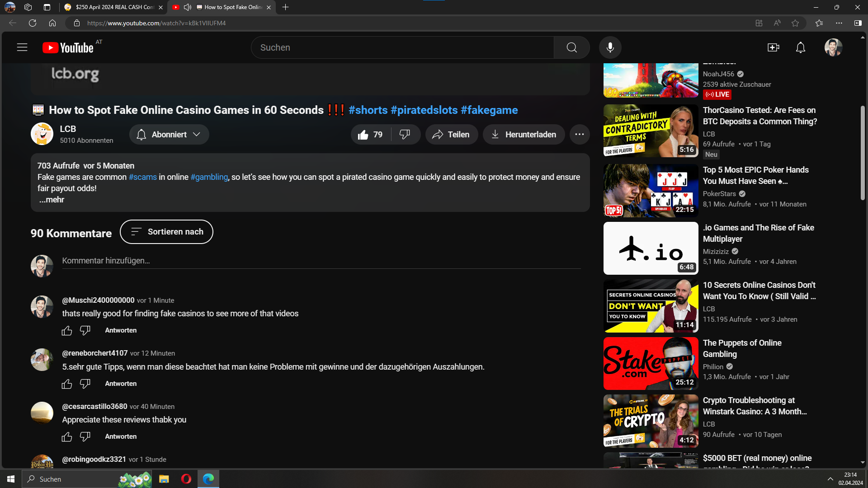Viewport: 868px width, 488px height.
Task: Reply to @cesarcastillo3680 via Antworten
Action: point(121,436)
